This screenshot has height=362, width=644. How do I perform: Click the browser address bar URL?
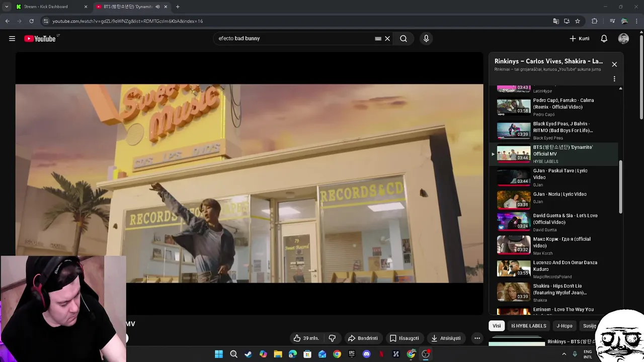pos(127,21)
